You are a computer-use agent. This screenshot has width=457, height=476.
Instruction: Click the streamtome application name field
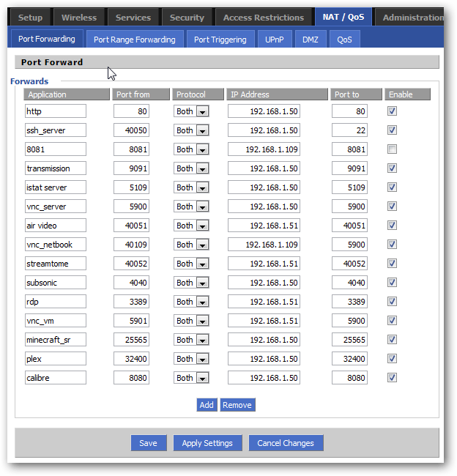(56, 264)
